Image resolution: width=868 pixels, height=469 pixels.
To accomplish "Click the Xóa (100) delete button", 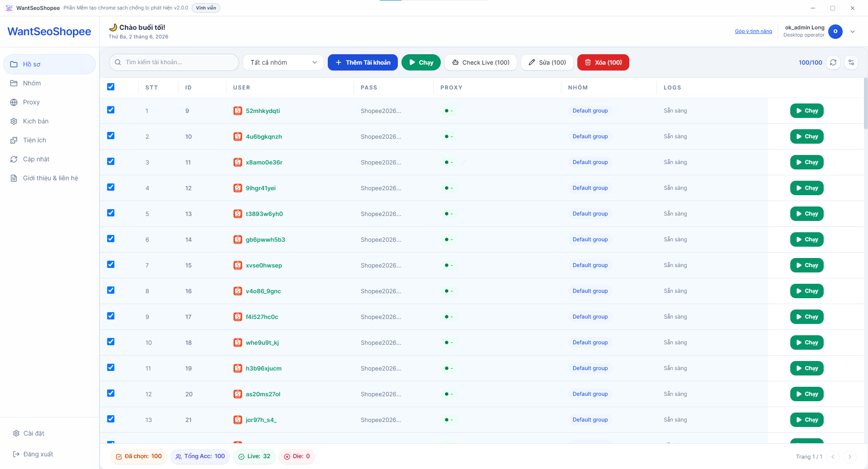I will (x=603, y=62).
